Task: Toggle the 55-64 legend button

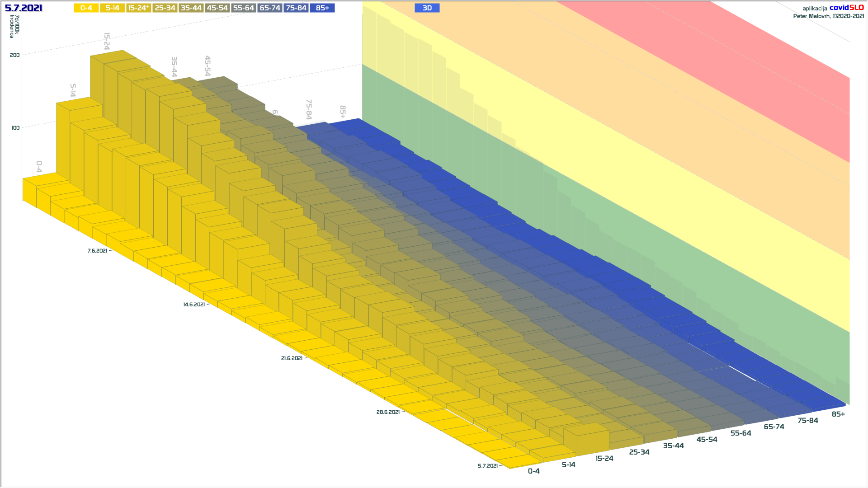Action: click(243, 8)
